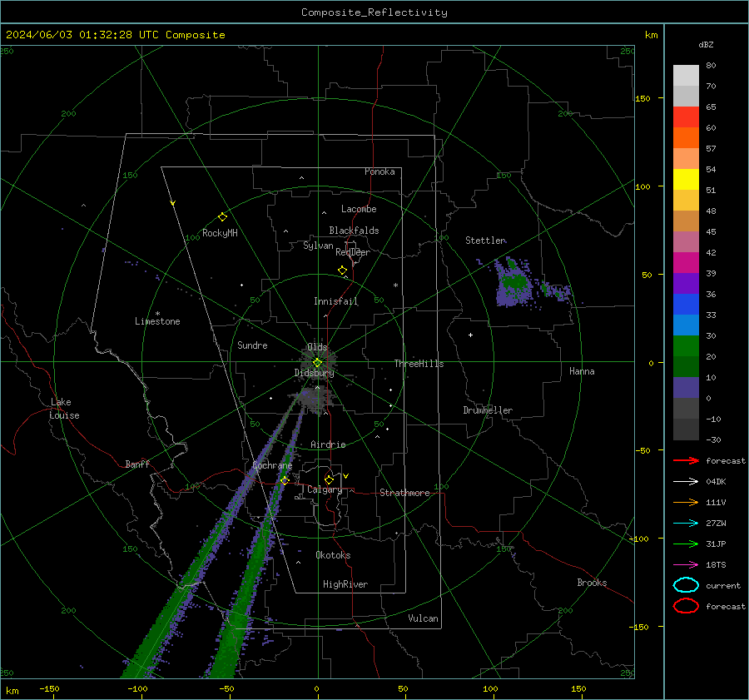Screen dimensions: 749x700
Task: Click the green 31JP arrow icon
Action: tap(686, 544)
